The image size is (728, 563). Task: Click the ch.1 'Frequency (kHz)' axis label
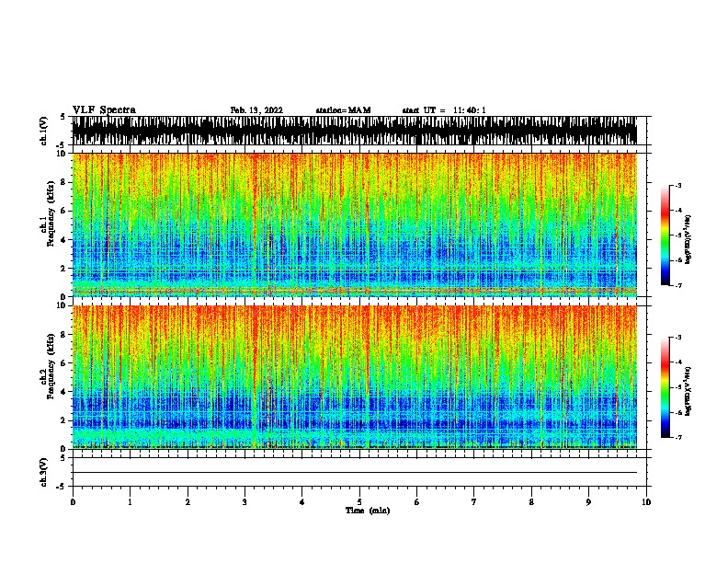pyautogui.click(x=51, y=213)
